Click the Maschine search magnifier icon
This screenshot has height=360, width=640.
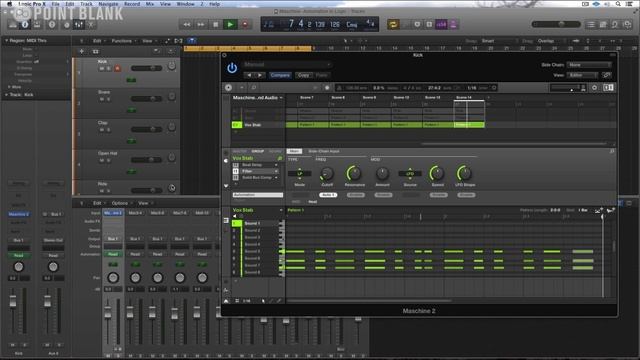tap(253, 87)
